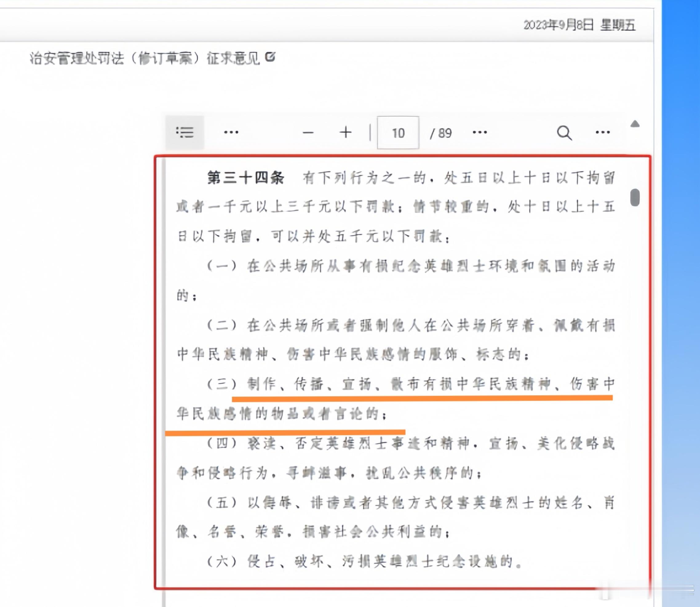The image size is (700, 607).
Task: Toggle the document outline sidebar icon
Action: point(185,132)
